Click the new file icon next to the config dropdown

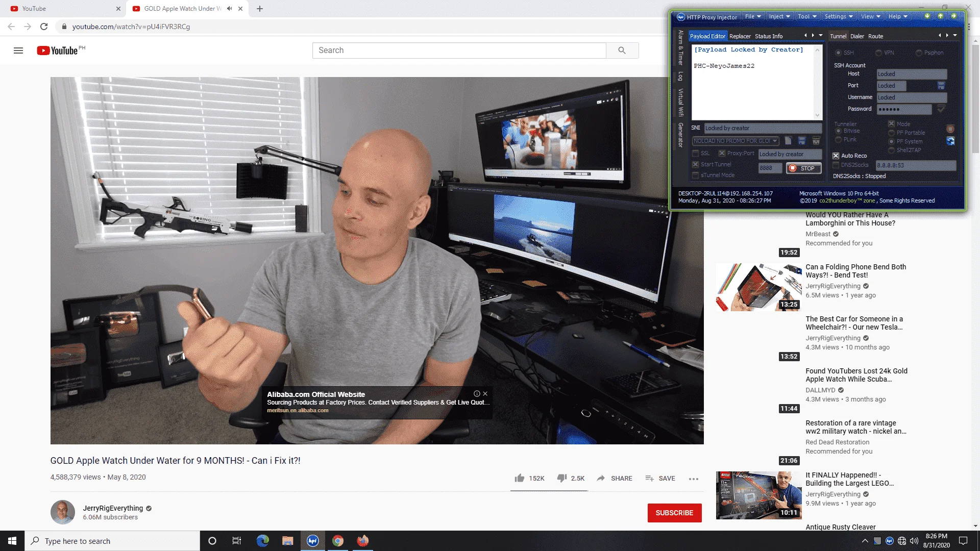[x=788, y=141]
